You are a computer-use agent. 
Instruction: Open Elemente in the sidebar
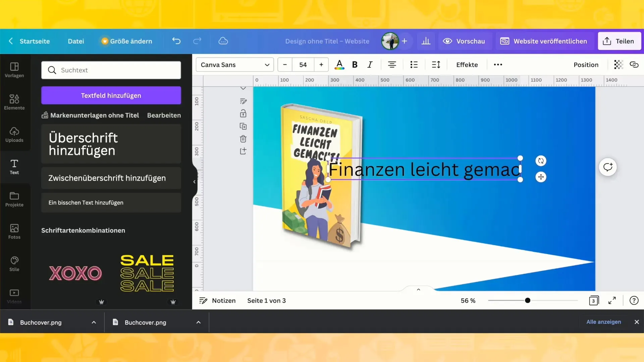14,102
